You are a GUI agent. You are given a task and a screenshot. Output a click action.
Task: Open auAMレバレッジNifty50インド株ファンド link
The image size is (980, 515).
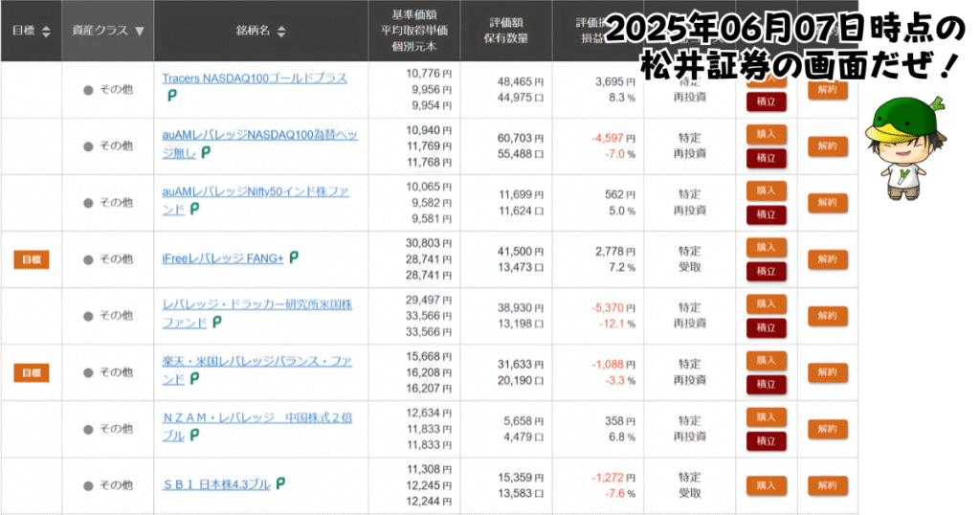[256, 200]
